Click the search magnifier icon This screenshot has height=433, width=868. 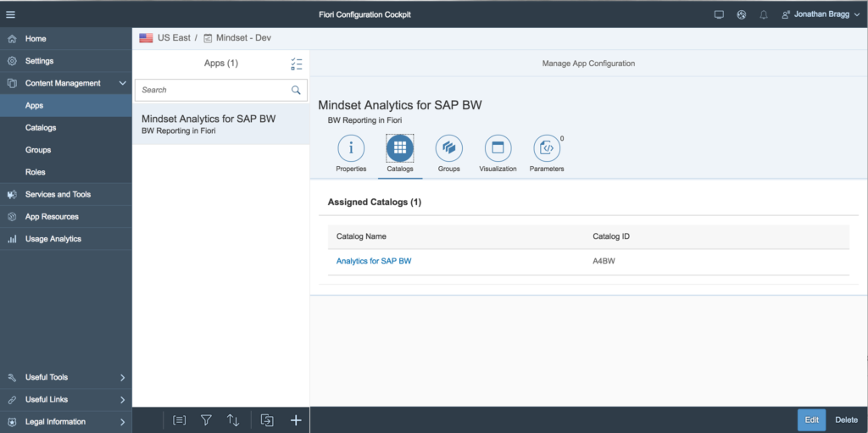[296, 90]
